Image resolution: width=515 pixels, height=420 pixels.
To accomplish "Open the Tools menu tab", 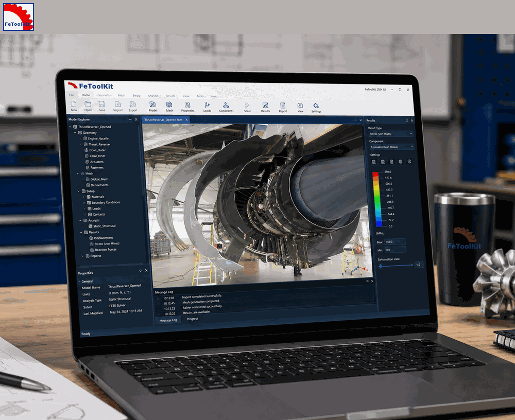I will pyautogui.click(x=200, y=96).
